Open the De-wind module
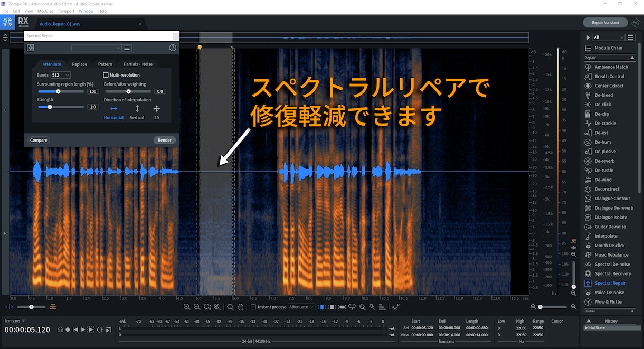This screenshot has height=349, width=644. 610,180
